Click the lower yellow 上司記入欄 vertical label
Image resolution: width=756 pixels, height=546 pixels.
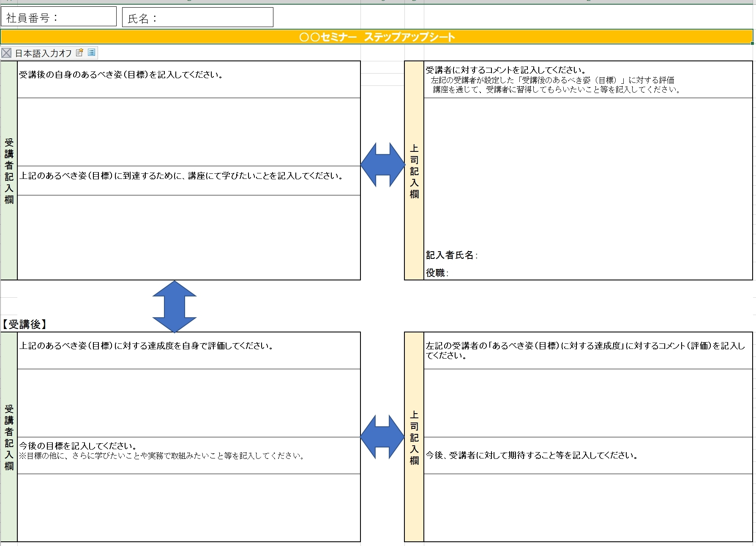pos(414,437)
